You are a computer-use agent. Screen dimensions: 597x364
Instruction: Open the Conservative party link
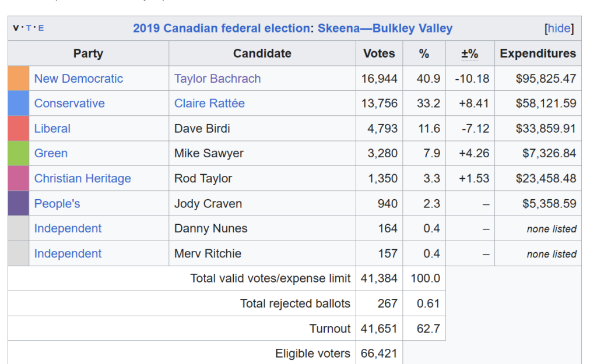[x=69, y=104]
